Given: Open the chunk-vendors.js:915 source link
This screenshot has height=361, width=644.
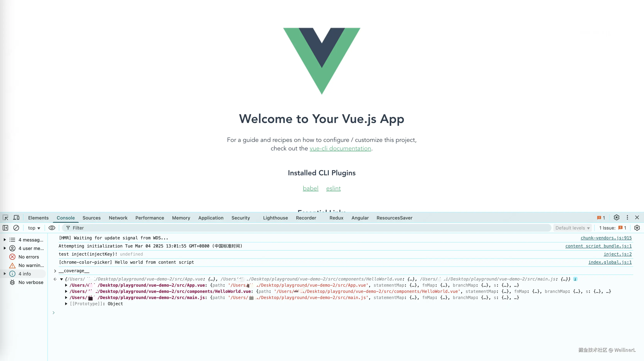Looking at the screenshot, I should coord(606,238).
